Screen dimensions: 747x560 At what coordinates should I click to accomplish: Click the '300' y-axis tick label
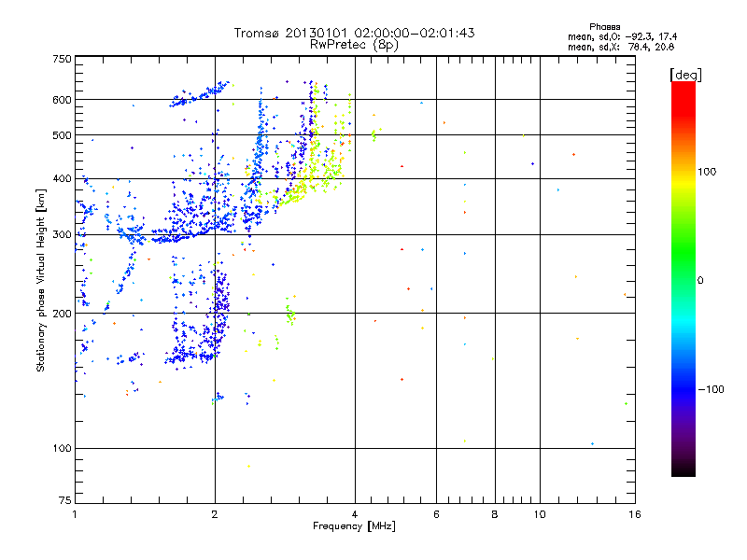(x=62, y=234)
